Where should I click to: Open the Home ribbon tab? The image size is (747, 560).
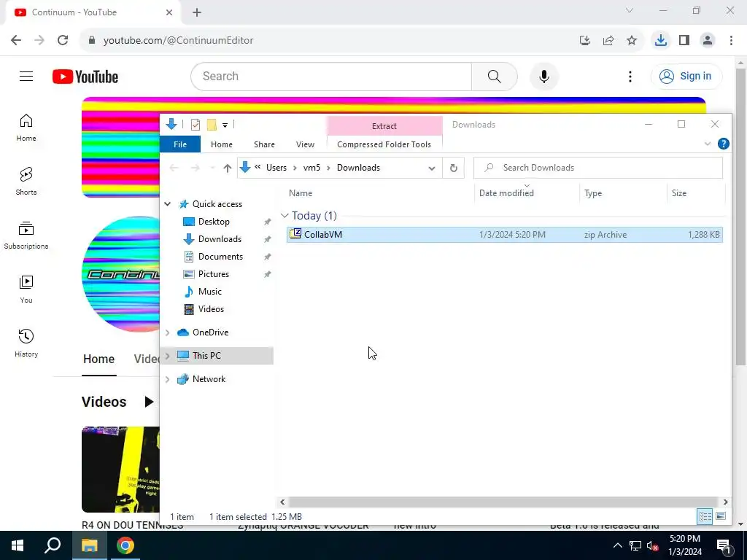pos(222,144)
